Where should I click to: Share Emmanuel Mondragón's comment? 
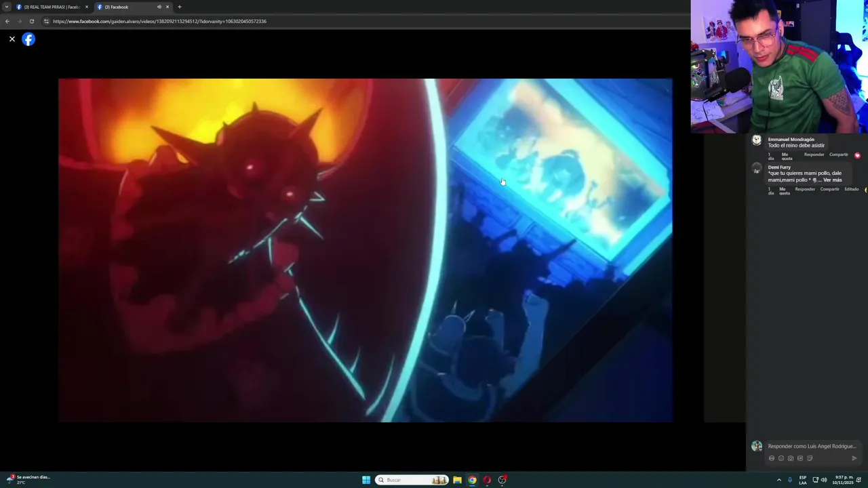[x=839, y=155]
